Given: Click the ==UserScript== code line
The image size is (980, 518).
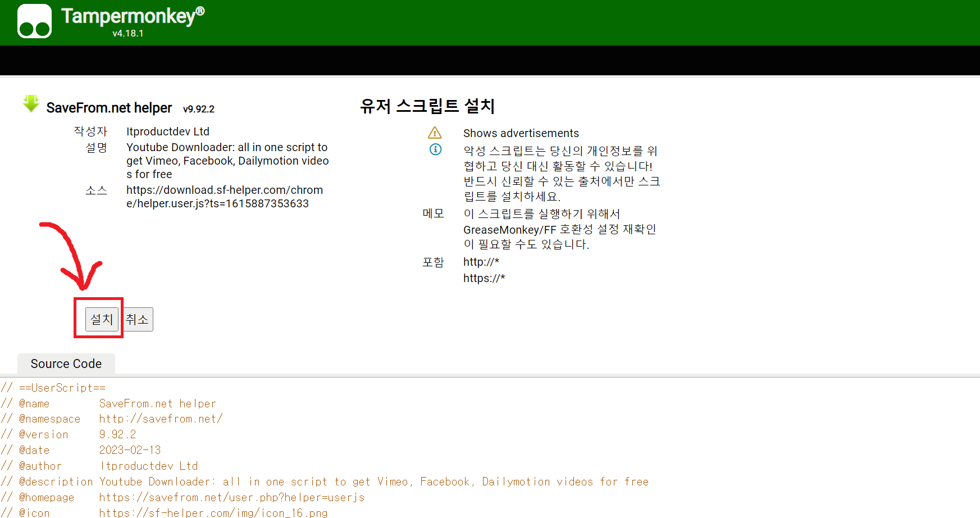Looking at the screenshot, I should (53, 388).
